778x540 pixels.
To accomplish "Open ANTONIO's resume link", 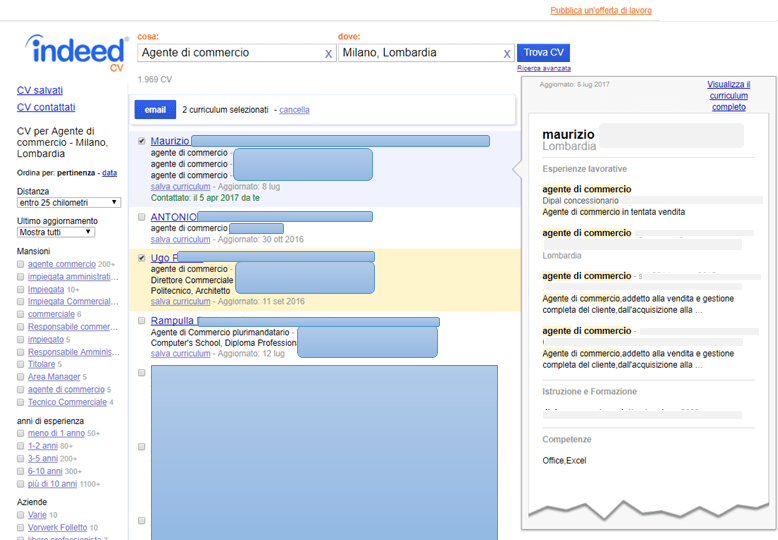I will 174,217.
